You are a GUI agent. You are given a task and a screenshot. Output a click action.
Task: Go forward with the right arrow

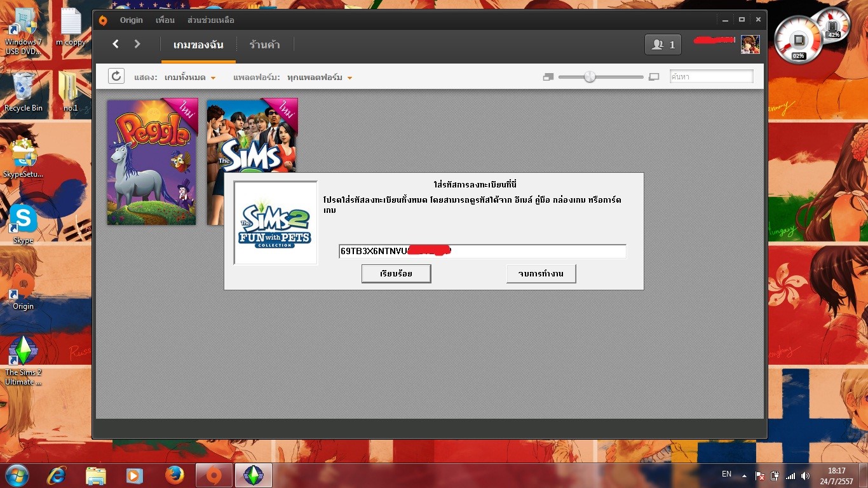pos(137,44)
